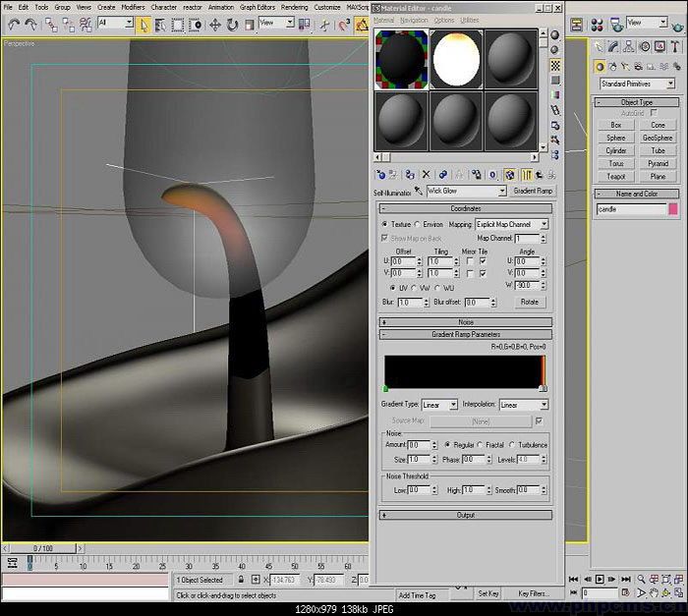The image size is (688, 616).
Task: Select the green gradient flag at start
Action: [385, 388]
